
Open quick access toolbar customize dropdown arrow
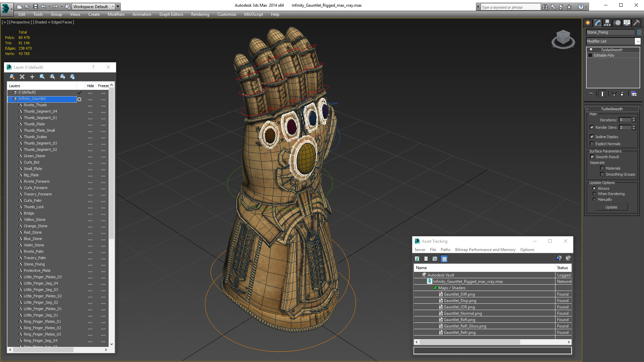[x=118, y=6]
